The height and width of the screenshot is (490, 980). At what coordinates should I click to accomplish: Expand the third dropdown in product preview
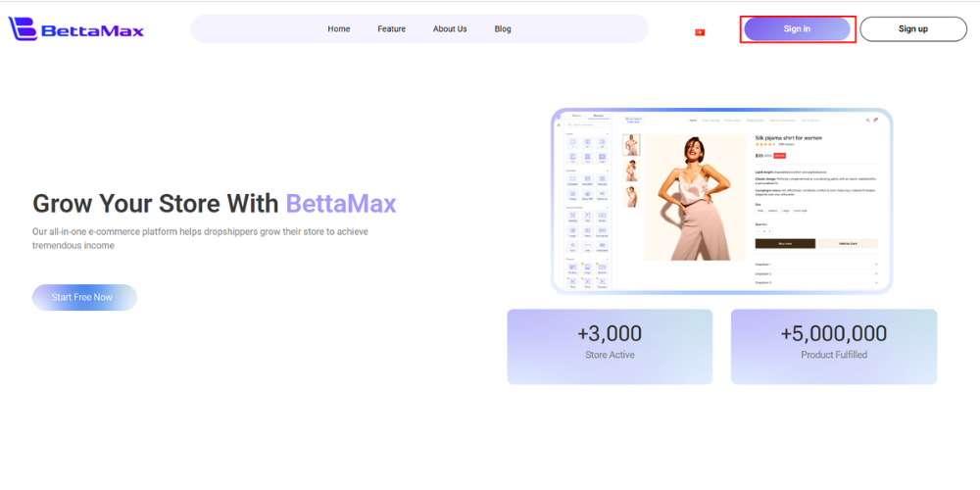coord(815,282)
